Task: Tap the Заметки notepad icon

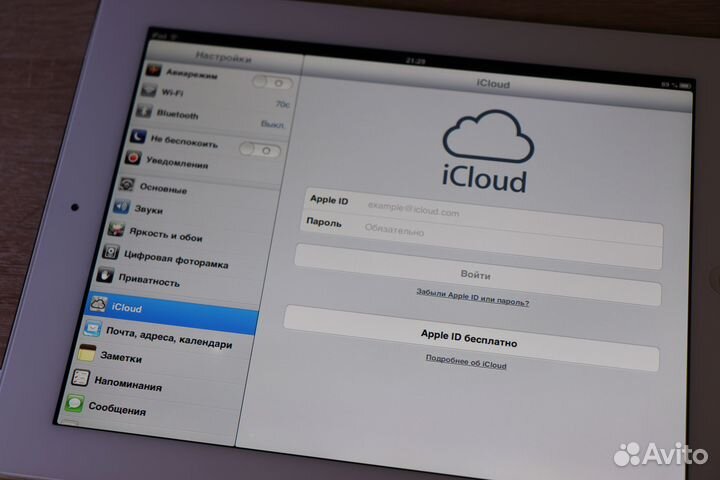Action: coord(86,353)
